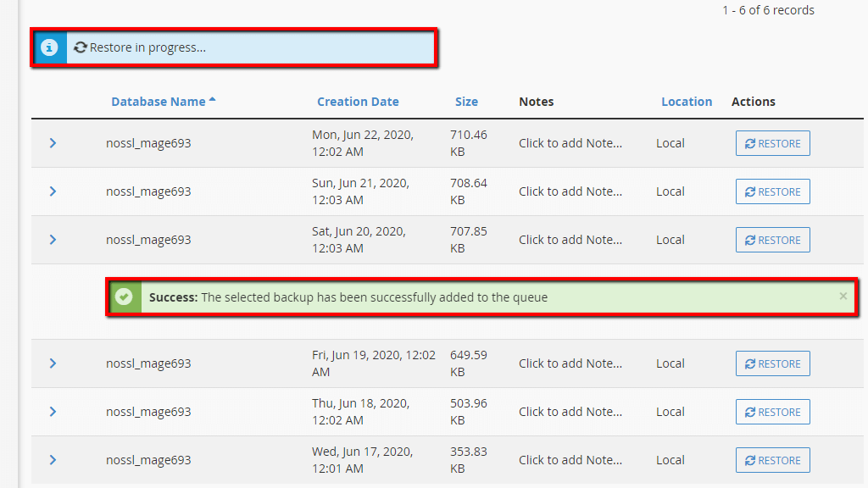This screenshot has width=868, height=488.
Task: Add a note to Jun 22 backup
Action: tap(570, 143)
